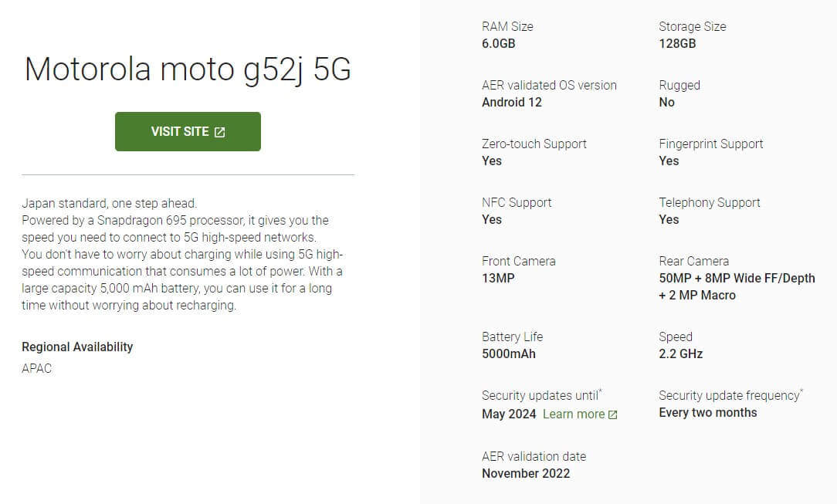Image resolution: width=837 pixels, height=504 pixels.
Task: Click the Android 12 OS version value
Action: coord(512,103)
